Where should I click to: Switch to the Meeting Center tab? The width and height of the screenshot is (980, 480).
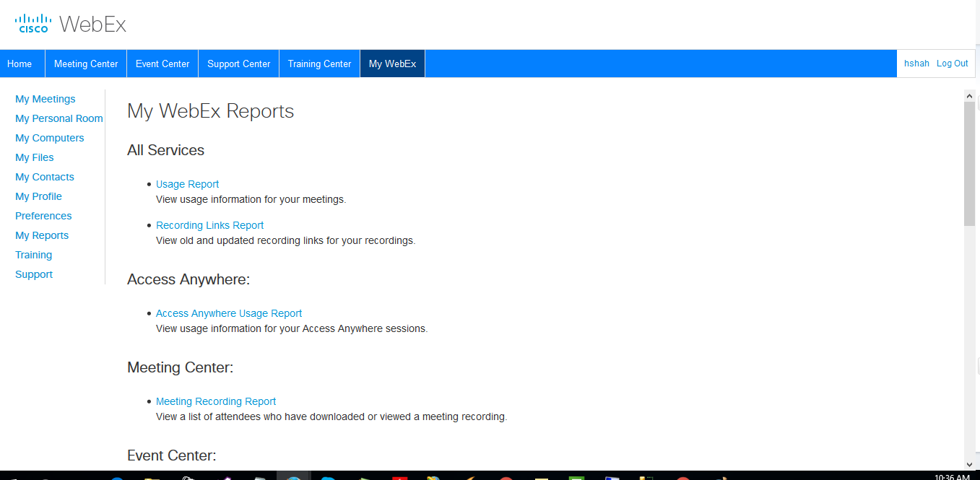point(85,63)
